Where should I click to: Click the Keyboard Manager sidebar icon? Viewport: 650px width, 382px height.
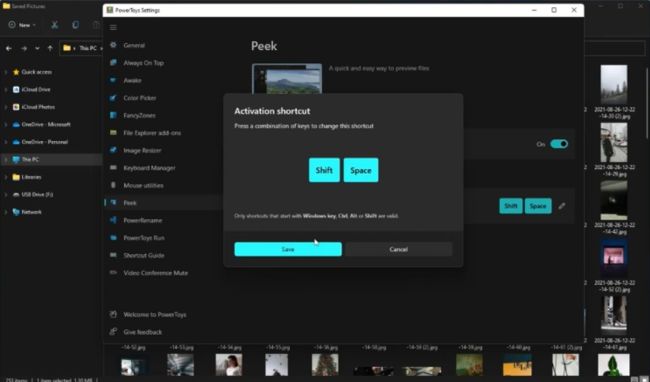click(113, 168)
